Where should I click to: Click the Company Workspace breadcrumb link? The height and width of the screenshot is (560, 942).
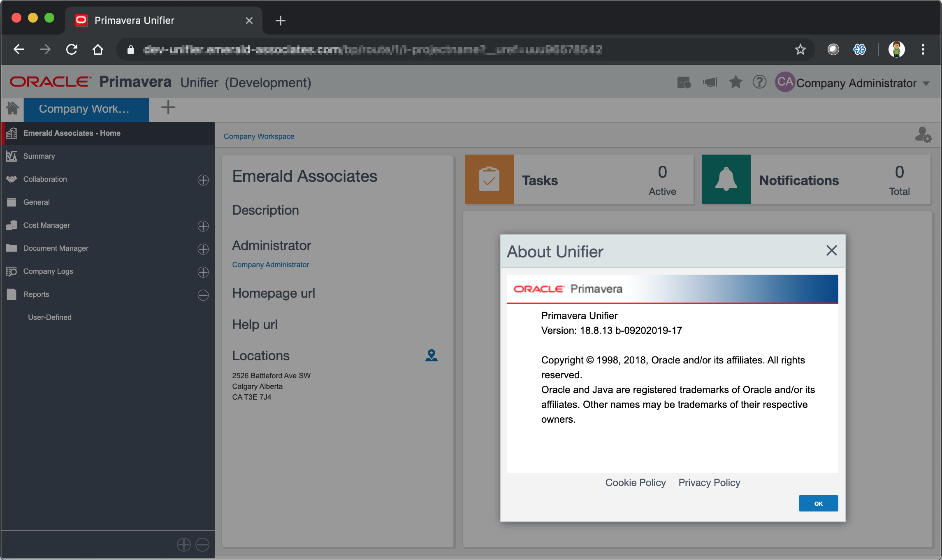pos(259,137)
